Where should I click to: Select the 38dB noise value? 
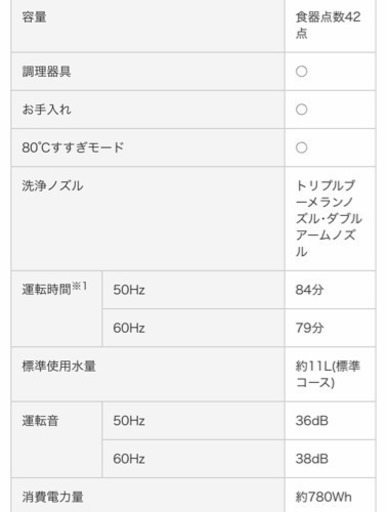312,459
